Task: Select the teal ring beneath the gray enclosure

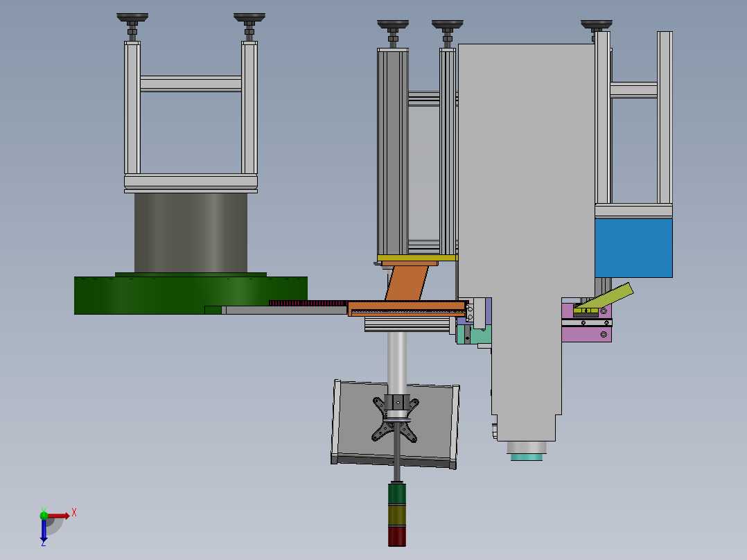Action: point(527,457)
